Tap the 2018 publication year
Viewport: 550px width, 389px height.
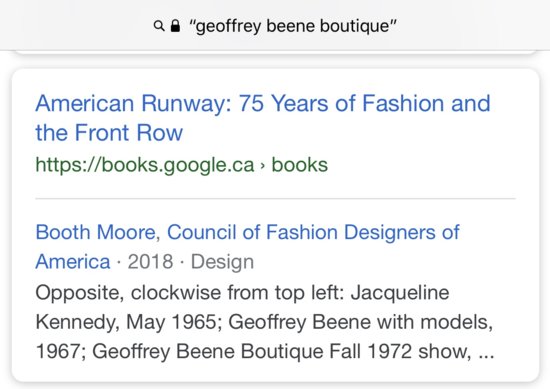[x=150, y=262]
